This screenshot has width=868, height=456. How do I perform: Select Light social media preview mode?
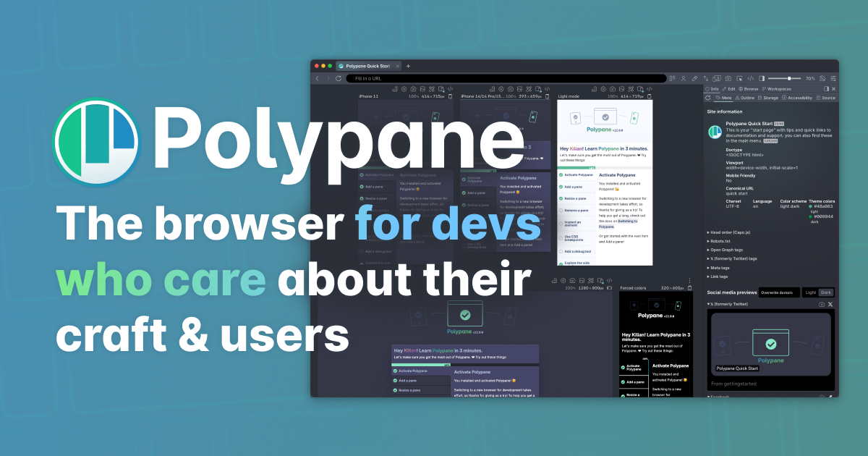pyautogui.click(x=810, y=292)
